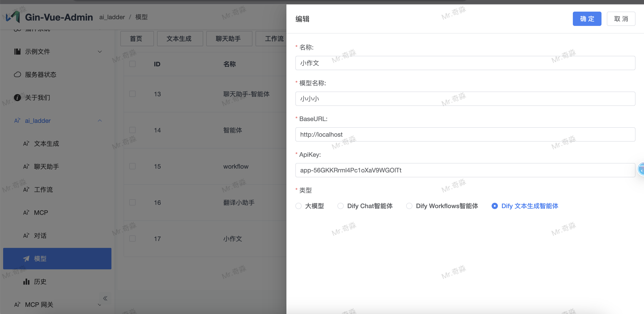
Task: Click the 确定 confirm button
Action: pos(587,19)
